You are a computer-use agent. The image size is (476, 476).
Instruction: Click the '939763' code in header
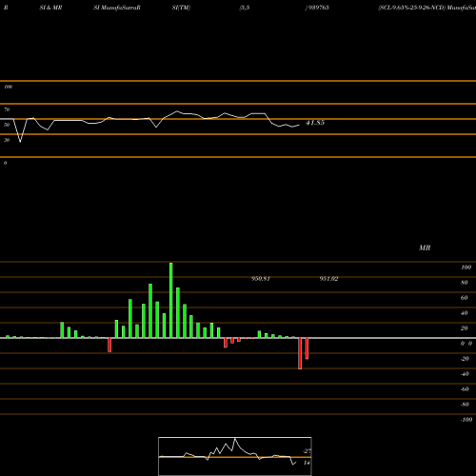pyautogui.click(x=318, y=8)
